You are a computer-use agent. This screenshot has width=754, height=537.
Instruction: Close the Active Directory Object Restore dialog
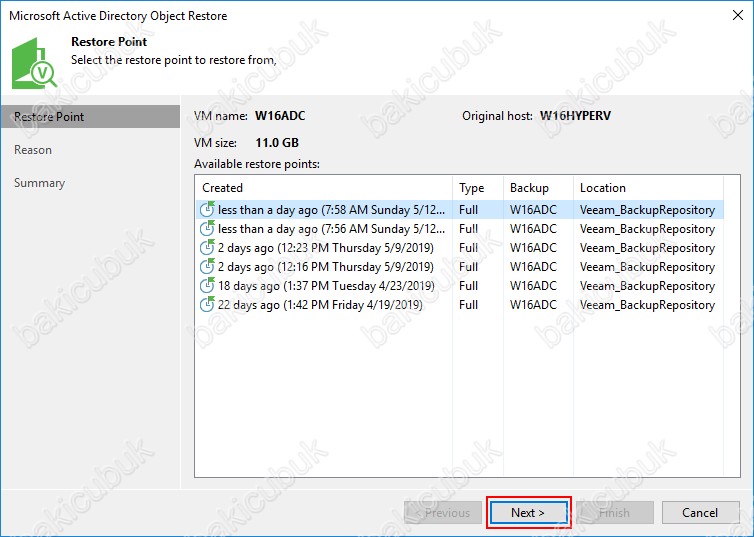(x=738, y=15)
